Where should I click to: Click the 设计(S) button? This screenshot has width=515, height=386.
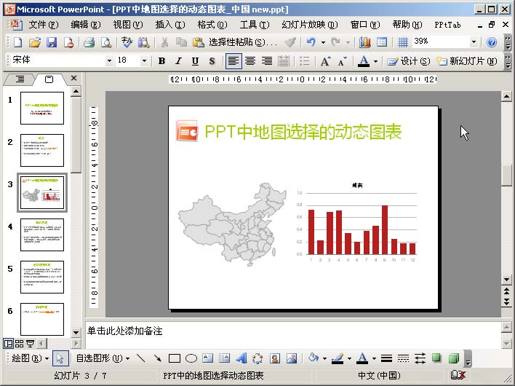(409, 61)
